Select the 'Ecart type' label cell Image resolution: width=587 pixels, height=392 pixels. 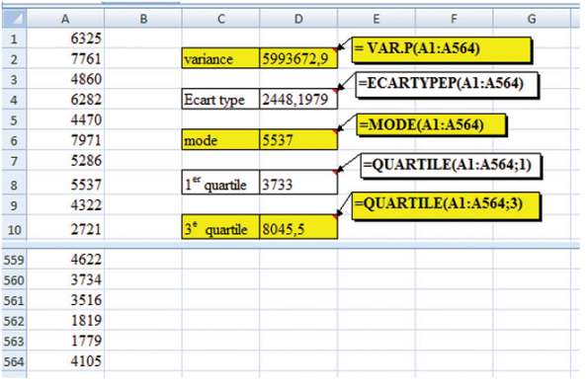tap(221, 99)
